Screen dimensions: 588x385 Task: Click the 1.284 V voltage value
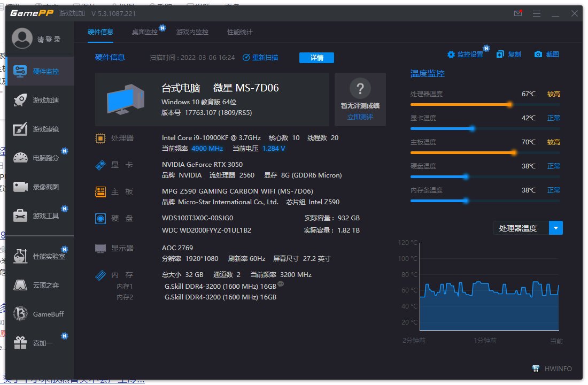tap(274, 149)
